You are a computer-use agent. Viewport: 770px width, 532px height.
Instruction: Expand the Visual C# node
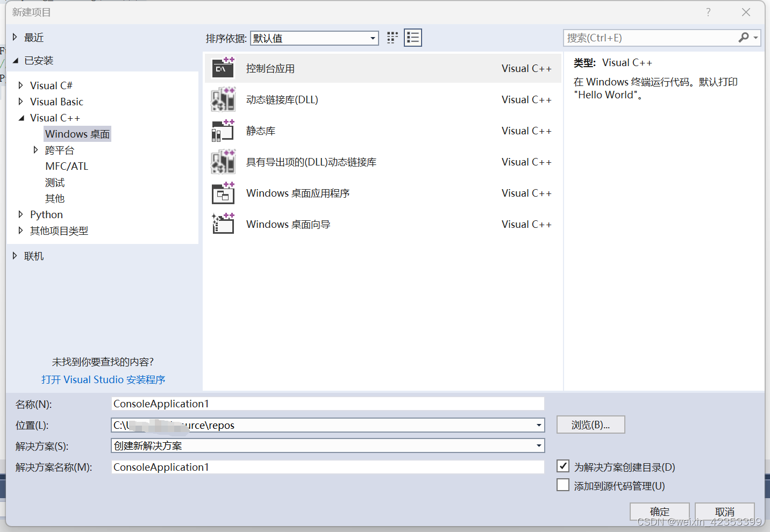[x=20, y=85]
